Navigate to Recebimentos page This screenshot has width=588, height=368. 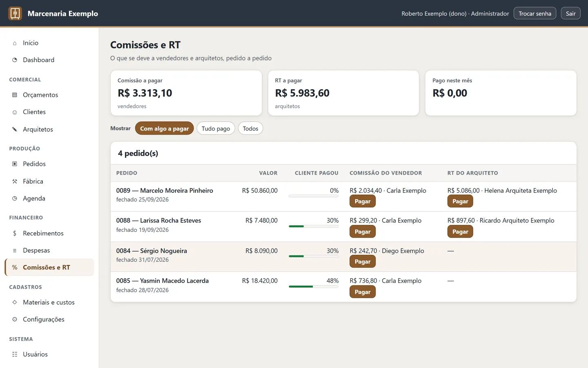tap(49, 233)
